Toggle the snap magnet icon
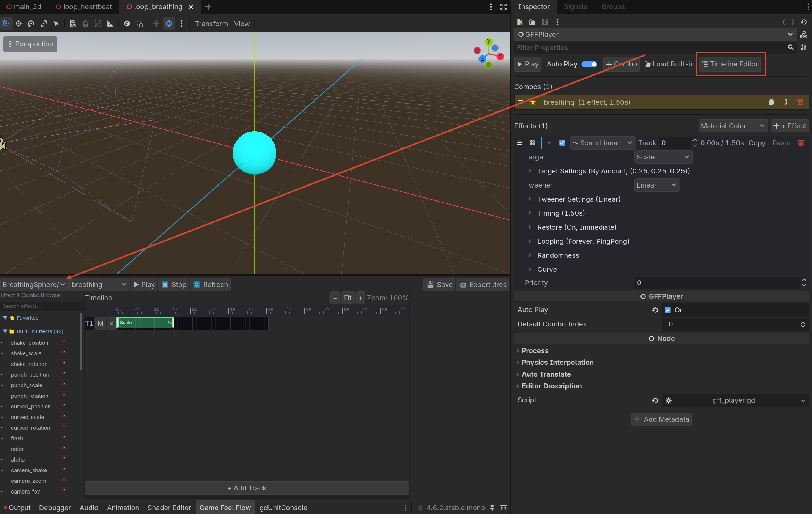The height and width of the screenshot is (514, 812). 140,24
